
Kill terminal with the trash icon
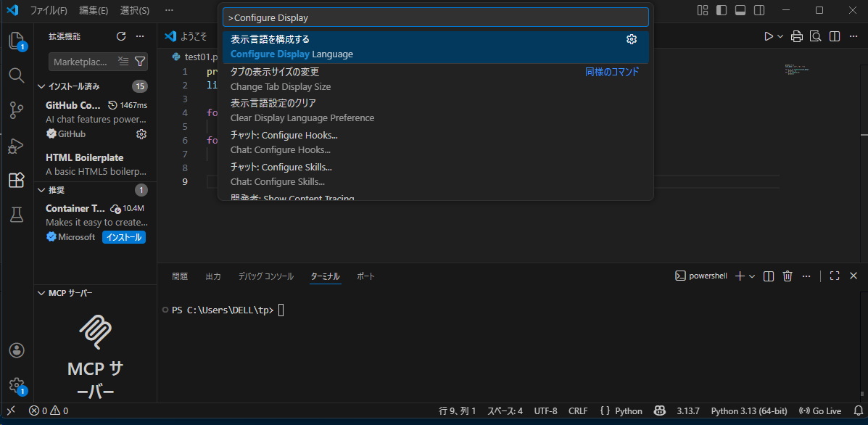788,276
